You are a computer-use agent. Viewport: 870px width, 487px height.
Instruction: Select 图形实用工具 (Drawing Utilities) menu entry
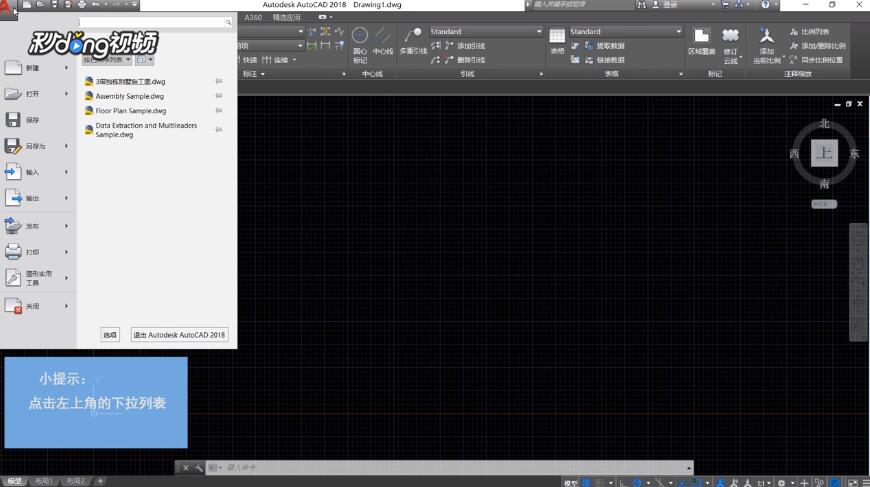click(38, 278)
